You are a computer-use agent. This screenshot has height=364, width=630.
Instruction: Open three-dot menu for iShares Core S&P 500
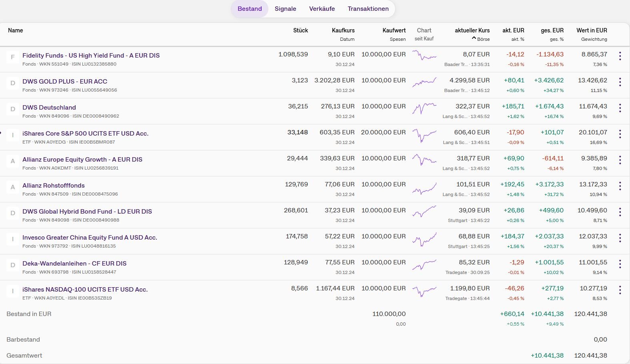620,134
